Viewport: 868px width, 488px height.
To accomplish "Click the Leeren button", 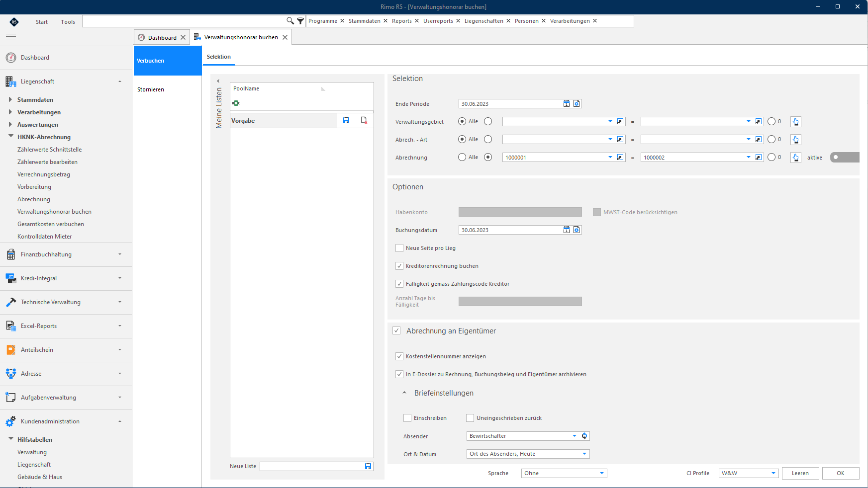I will [x=800, y=473].
